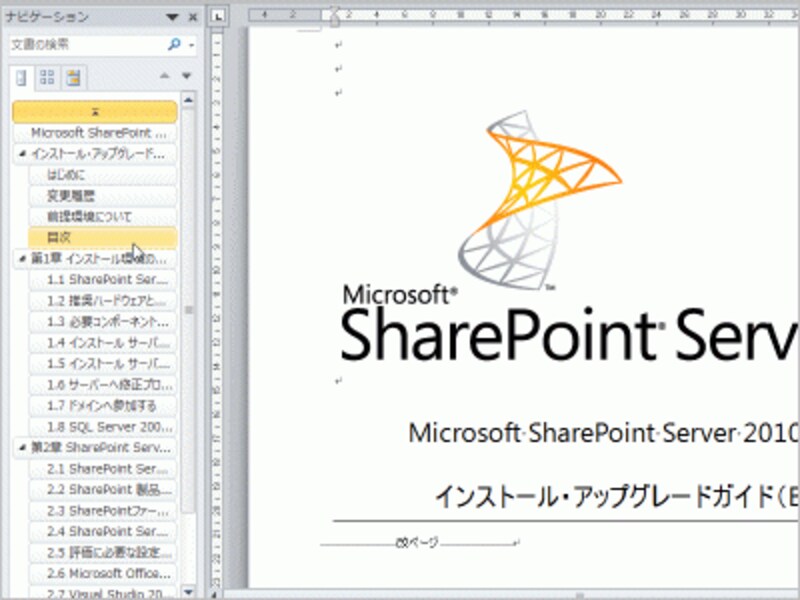800x600 pixels.
Task: Go to the 前提環境について heading
Action: pos(103,217)
